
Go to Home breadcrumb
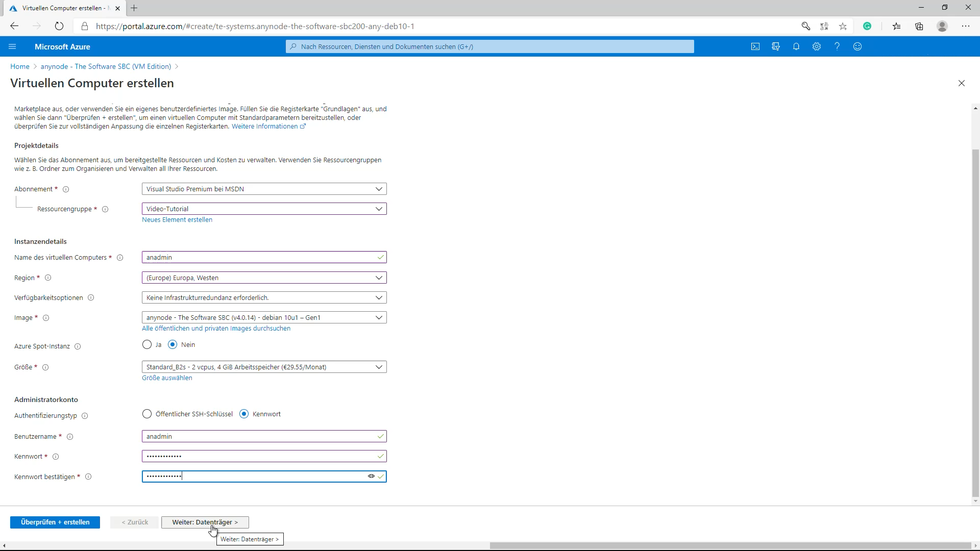tap(20, 67)
